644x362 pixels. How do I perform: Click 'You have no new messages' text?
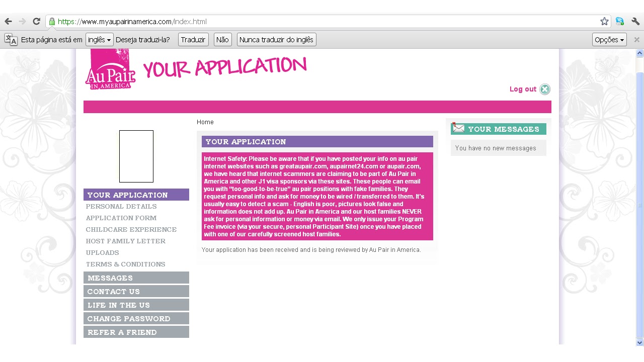coord(496,148)
